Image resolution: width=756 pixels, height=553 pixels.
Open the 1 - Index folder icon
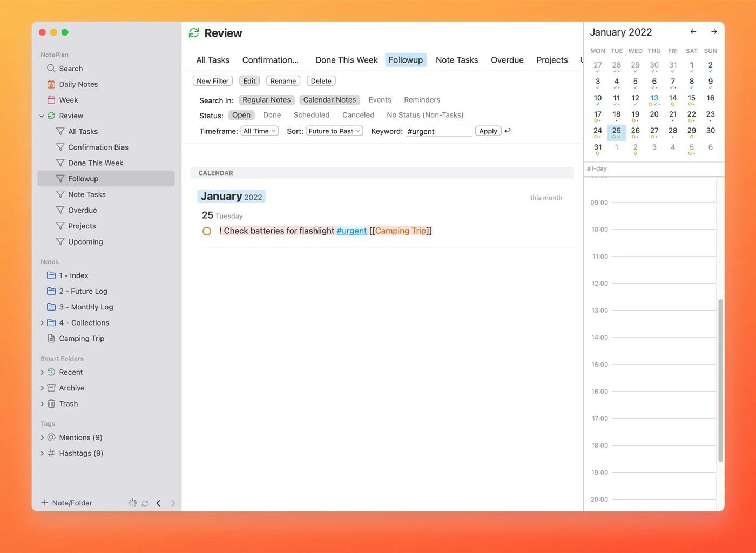(51, 275)
